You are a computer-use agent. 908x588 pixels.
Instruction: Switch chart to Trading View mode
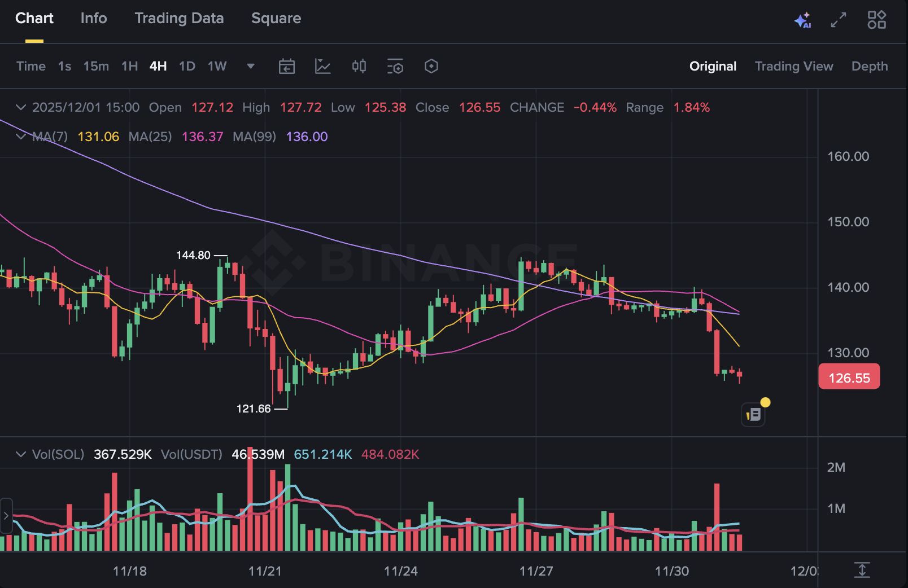tap(794, 66)
